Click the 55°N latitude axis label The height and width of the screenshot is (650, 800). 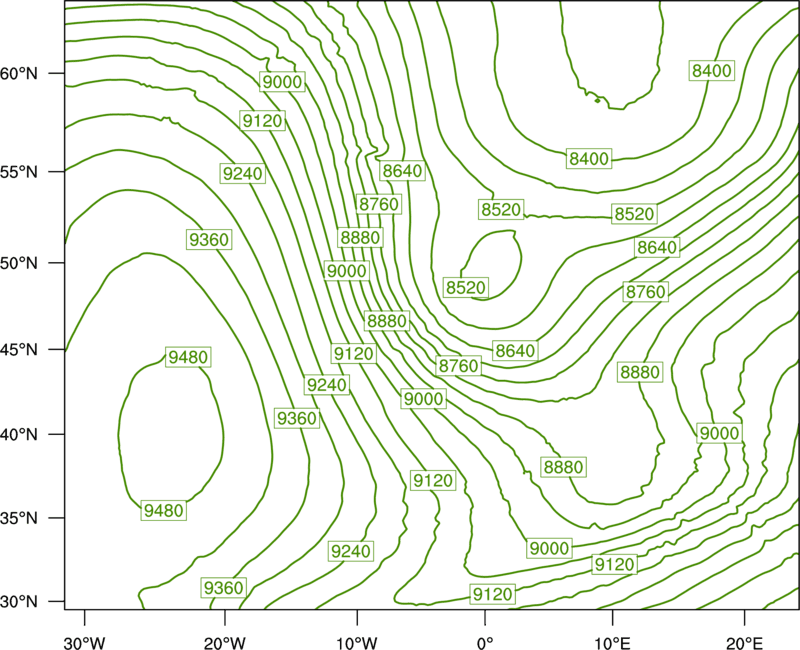pos(19,172)
